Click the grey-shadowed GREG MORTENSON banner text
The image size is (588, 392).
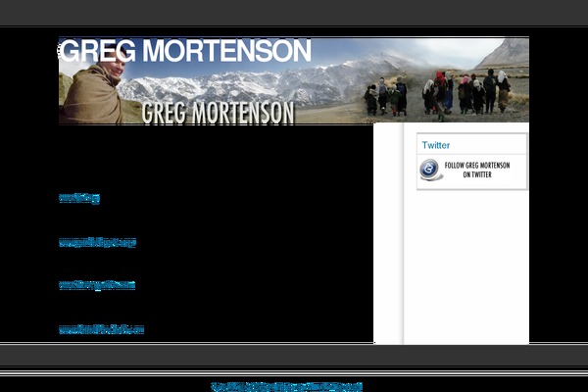pyautogui.click(x=218, y=113)
